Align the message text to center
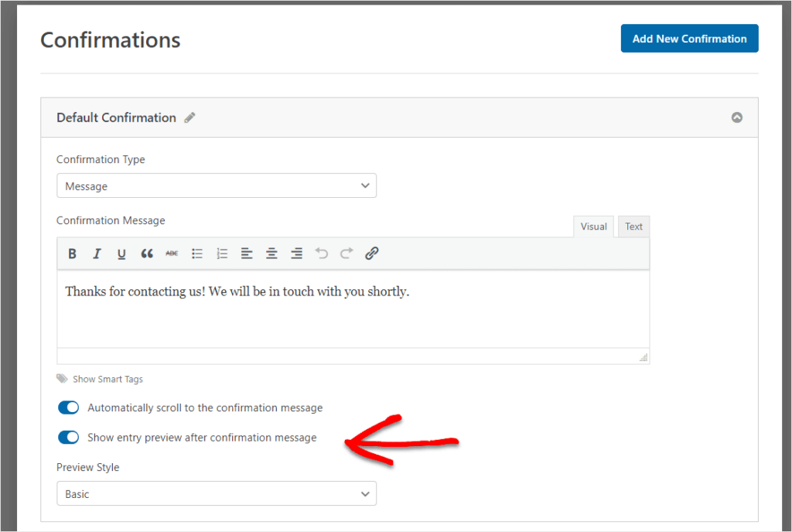 point(271,253)
